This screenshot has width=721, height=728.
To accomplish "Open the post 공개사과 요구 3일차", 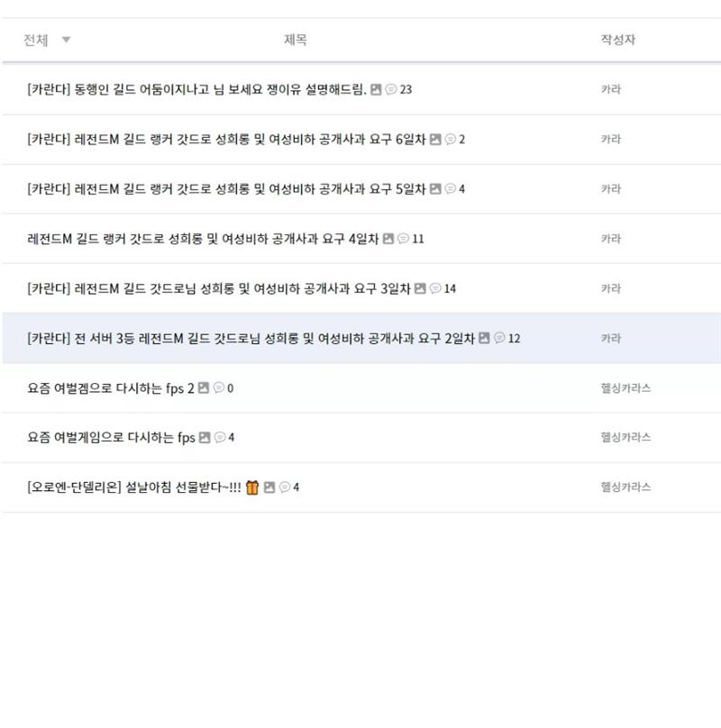I will pos(219,288).
